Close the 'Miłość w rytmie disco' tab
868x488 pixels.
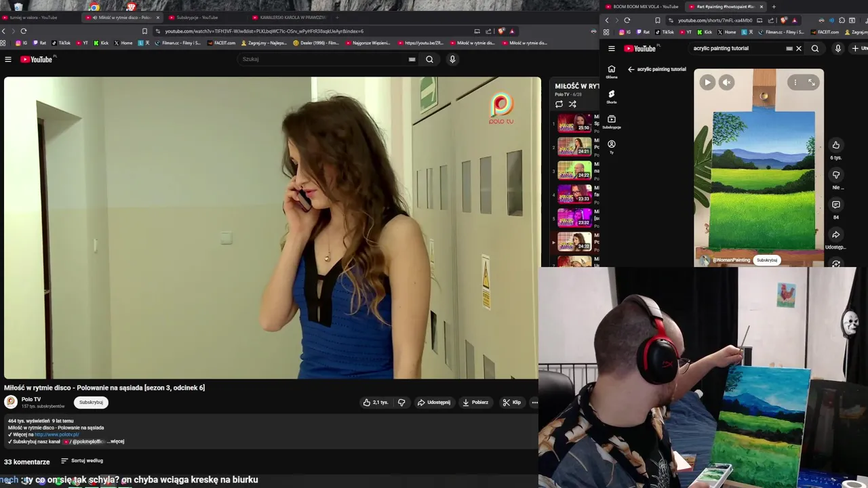click(x=158, y=18)
